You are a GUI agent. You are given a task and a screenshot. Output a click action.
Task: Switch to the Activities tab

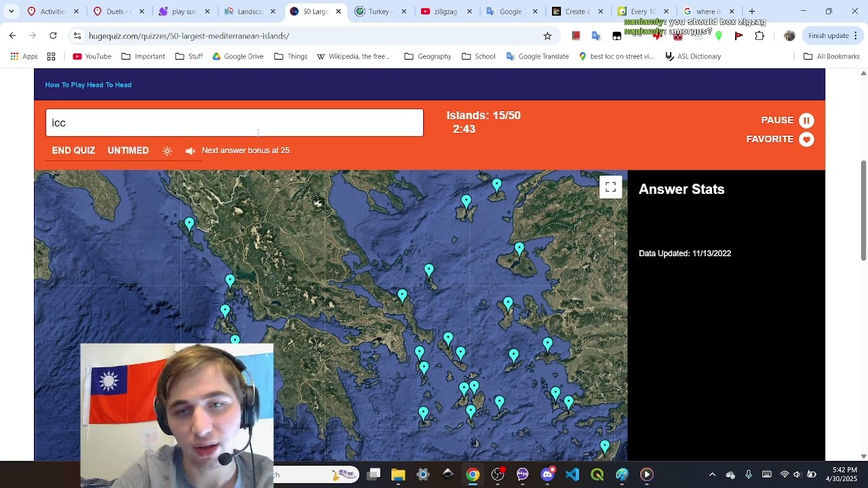pyautogui.click(x=53, y=12)
